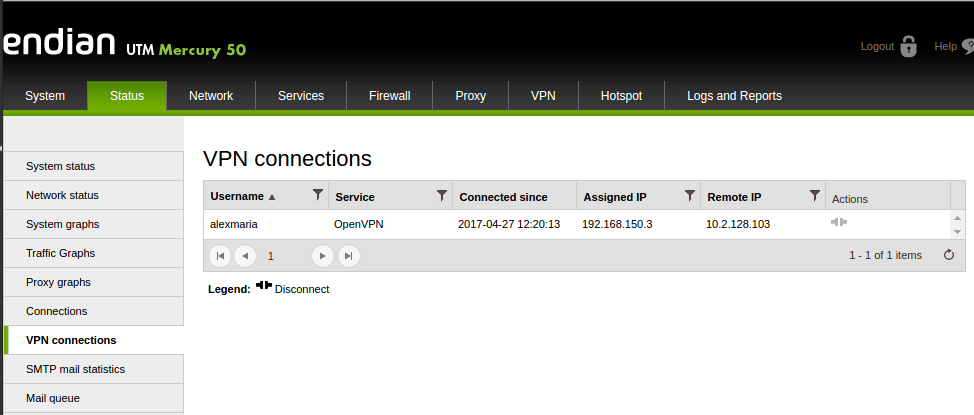Go to the last page of results

pyautogui.click(x=348, y=255)
